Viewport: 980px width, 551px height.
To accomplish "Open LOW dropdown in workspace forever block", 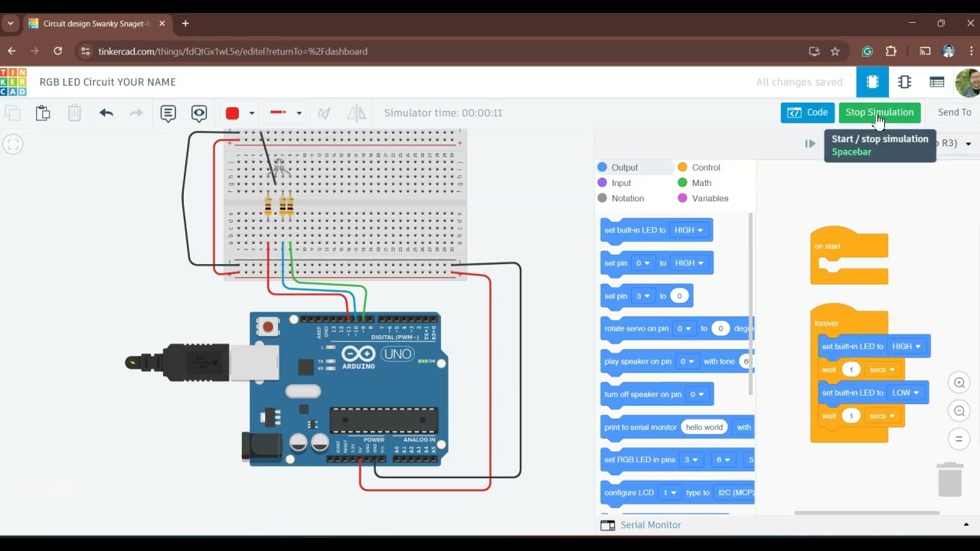I will (906, 393).
